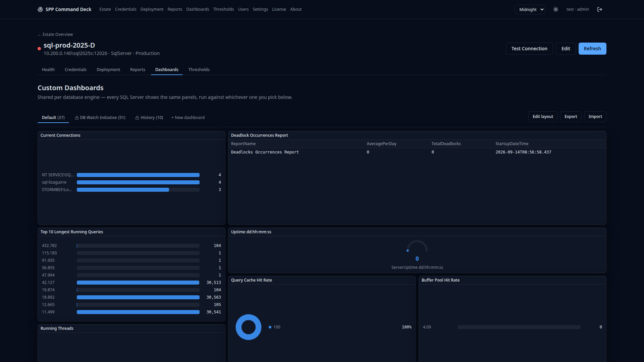Click the Deadlocks Occurrences Report row
This screenshot has width=644, height=362.
(417, 152)
